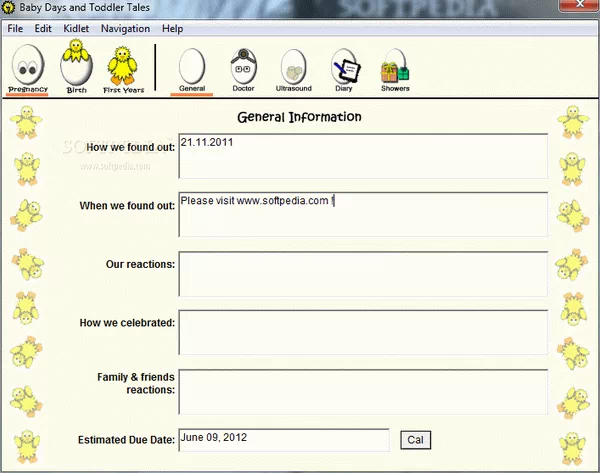
Task: Open the Showers gift icon
Action: (x=395, y=67)
